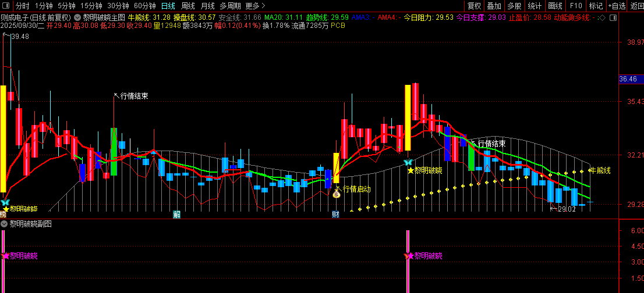Expand the 黎明破晓主图 indicator dropdown

coord(77,17)
